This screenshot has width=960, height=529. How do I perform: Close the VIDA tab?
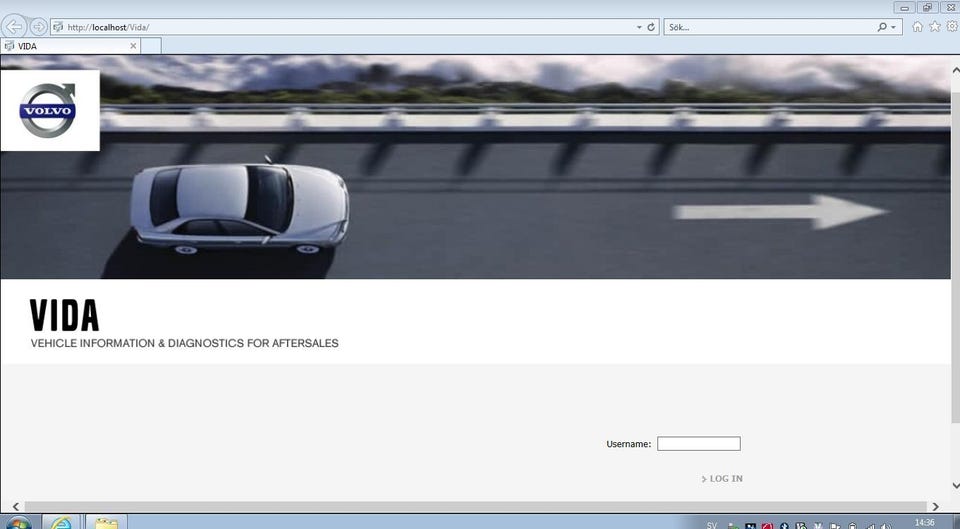[133, 46]
